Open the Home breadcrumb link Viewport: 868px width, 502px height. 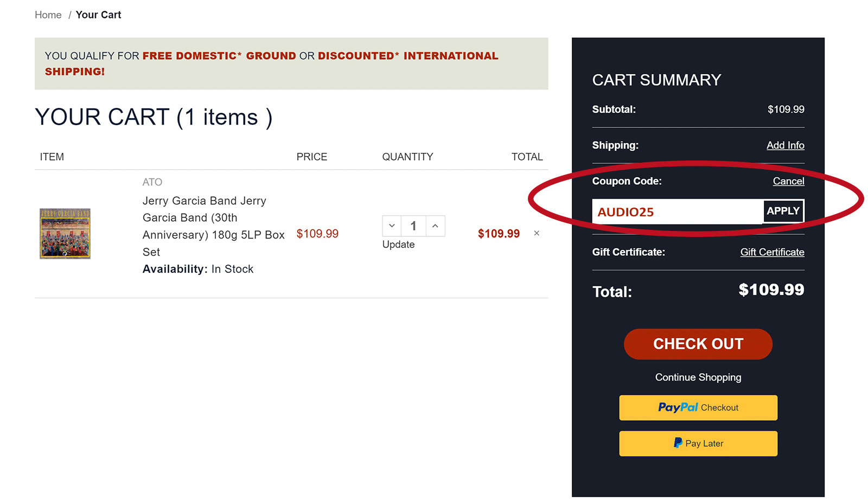click(48, 15)
